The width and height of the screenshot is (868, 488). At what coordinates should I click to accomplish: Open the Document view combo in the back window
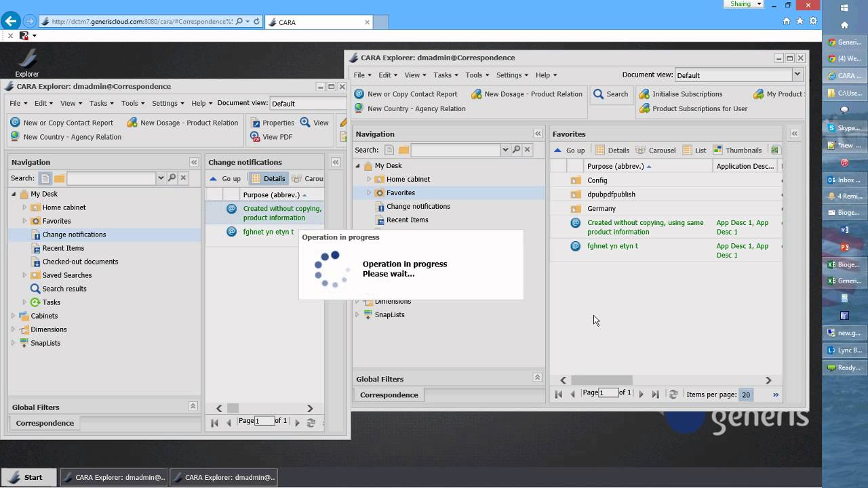pos(309,103)
